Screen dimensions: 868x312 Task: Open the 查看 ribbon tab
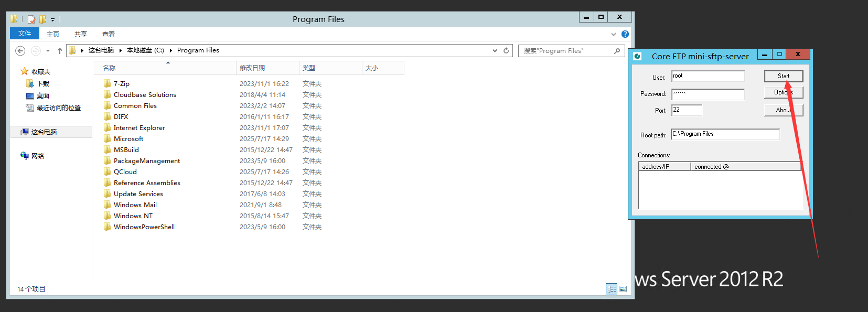click(x=109, y=34)
